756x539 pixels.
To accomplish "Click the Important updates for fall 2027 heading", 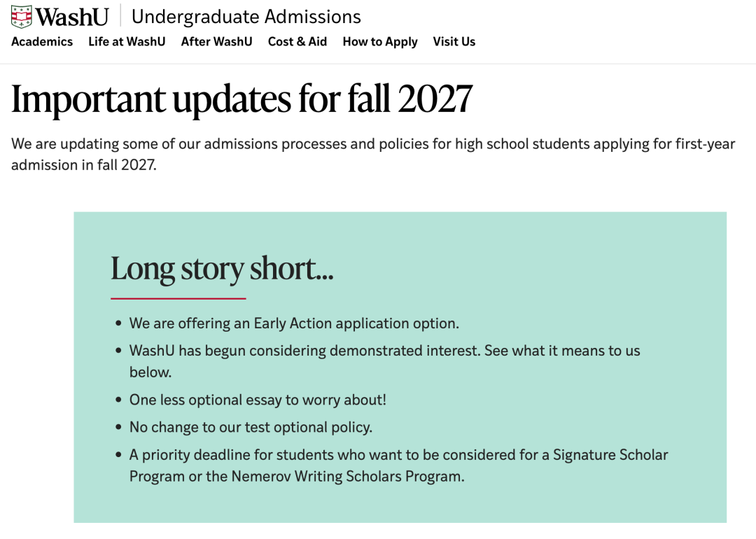I will pyautogui.click(x=241, y=99).
